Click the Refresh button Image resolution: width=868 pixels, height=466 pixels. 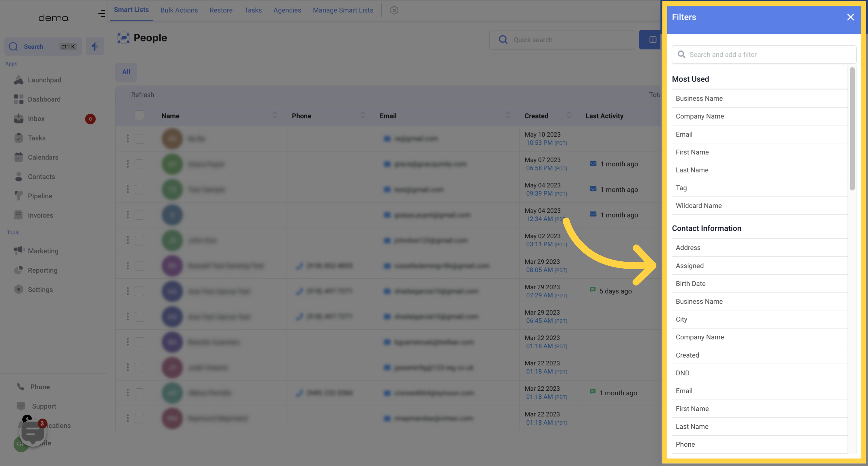[142, 94]
